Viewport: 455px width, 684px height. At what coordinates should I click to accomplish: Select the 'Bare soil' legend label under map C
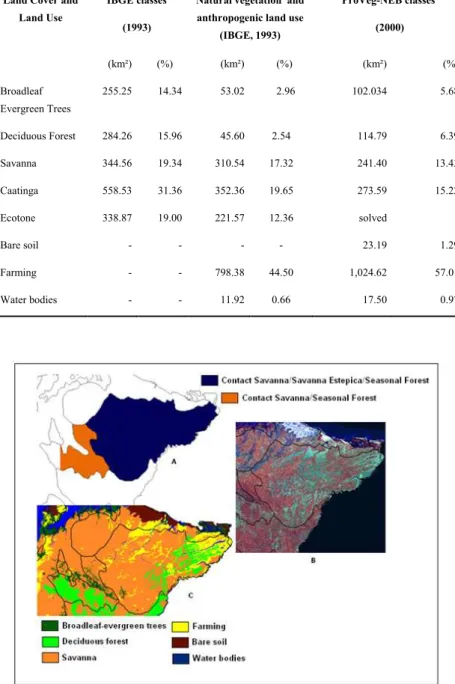point(209,642)
